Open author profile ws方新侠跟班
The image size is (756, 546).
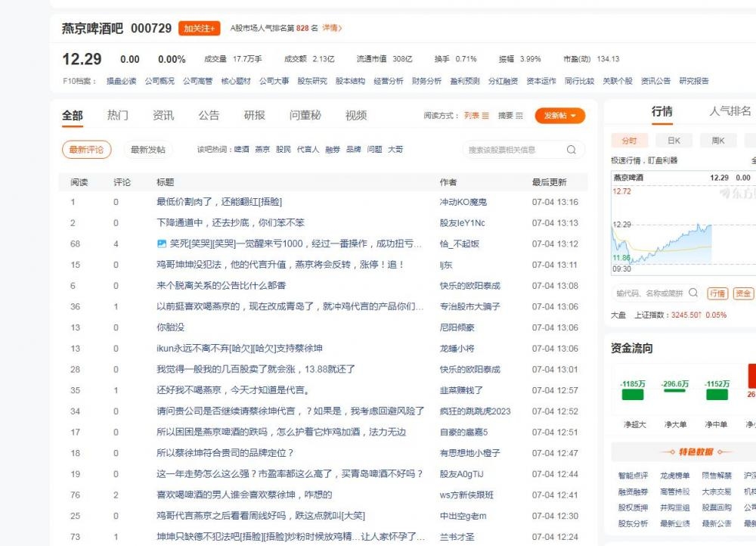tap(466, 495)
